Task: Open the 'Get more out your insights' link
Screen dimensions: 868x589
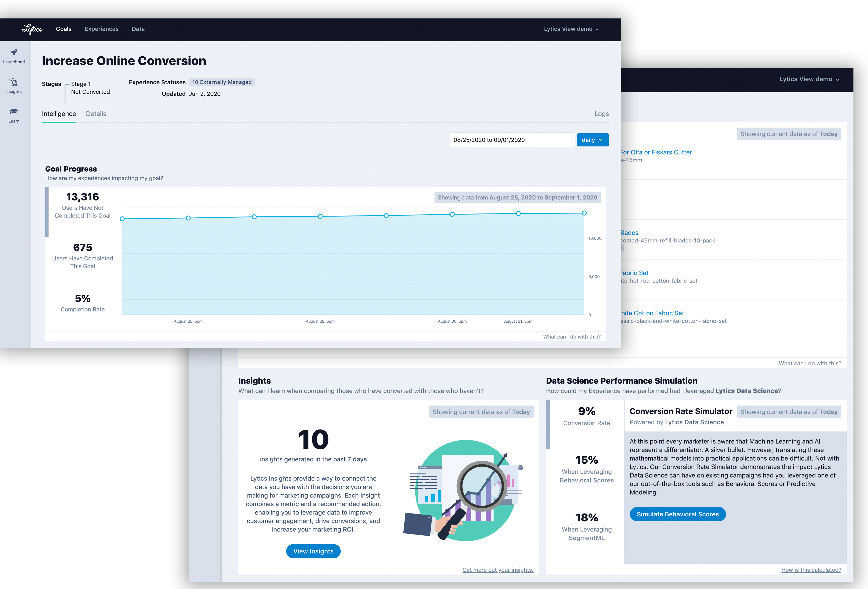Action: tap(498, 570)
